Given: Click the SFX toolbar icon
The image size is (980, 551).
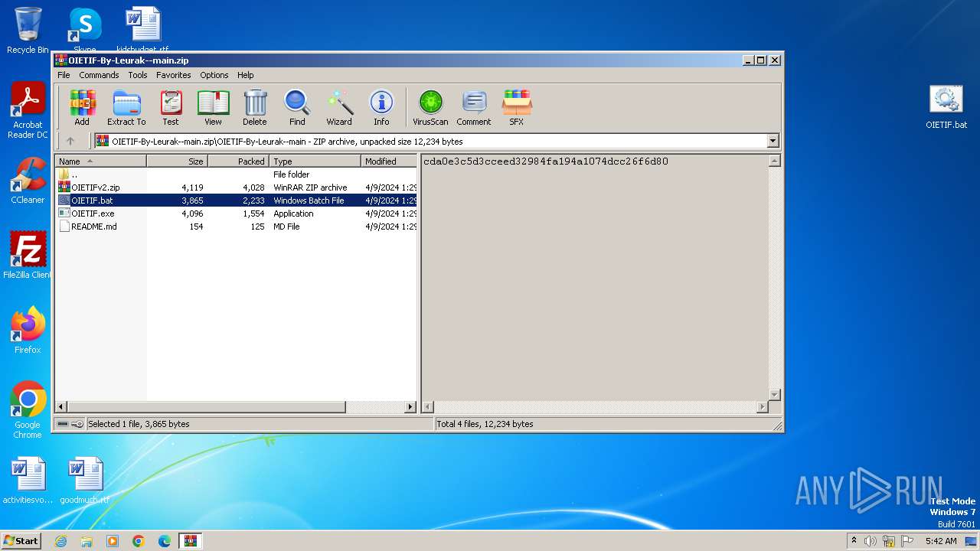Looking at the screenshot, I should pos(517,107).
